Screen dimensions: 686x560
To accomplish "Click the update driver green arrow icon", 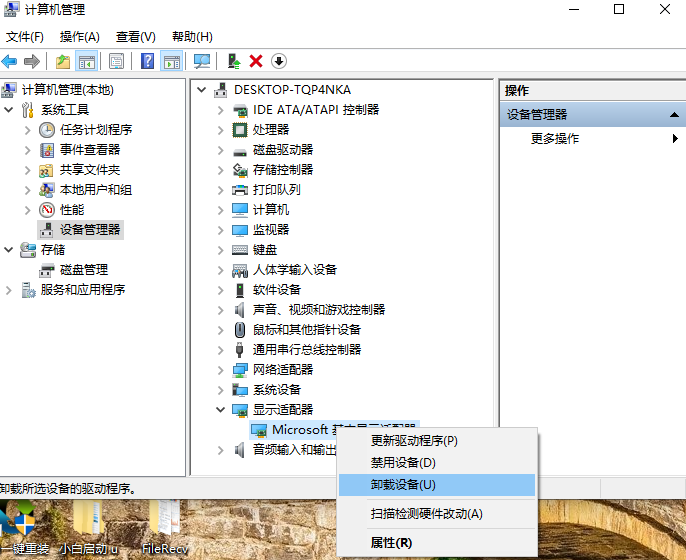I will tap(234, 61).
